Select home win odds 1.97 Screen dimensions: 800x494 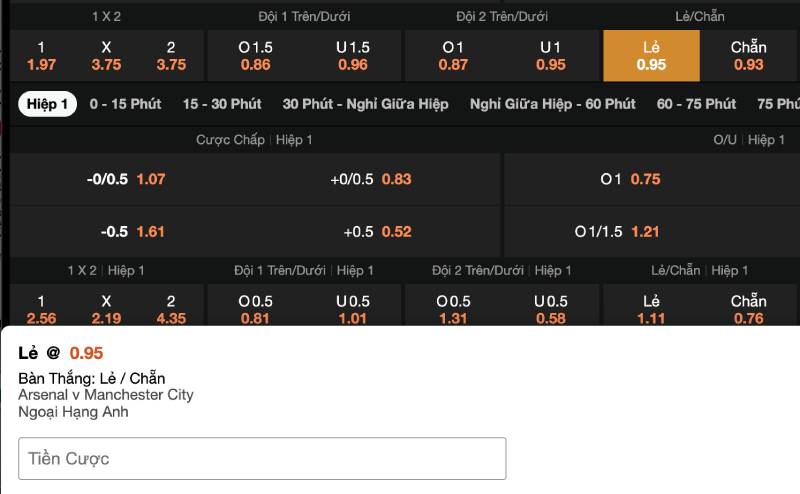click(41, 56)
